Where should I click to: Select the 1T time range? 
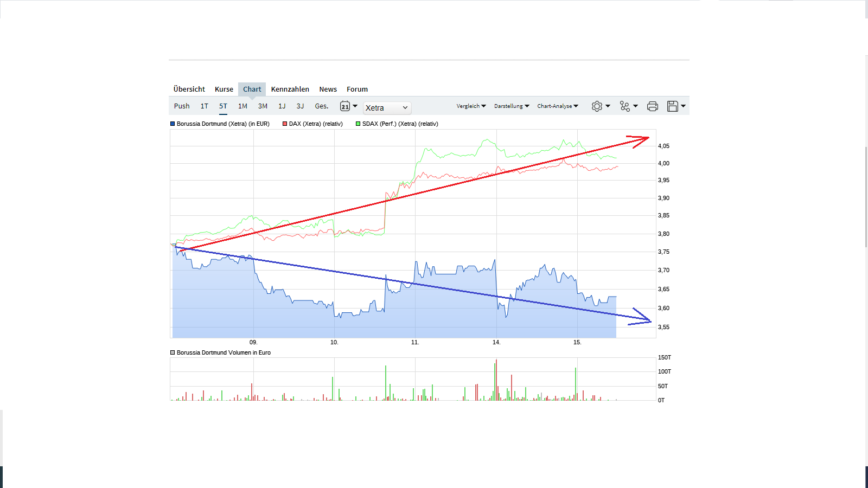205,106
